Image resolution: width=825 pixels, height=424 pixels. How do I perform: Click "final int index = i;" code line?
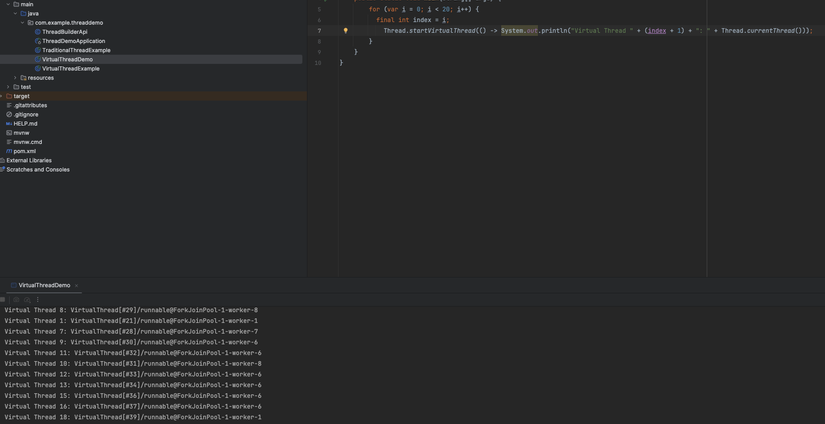click(412, 20)
